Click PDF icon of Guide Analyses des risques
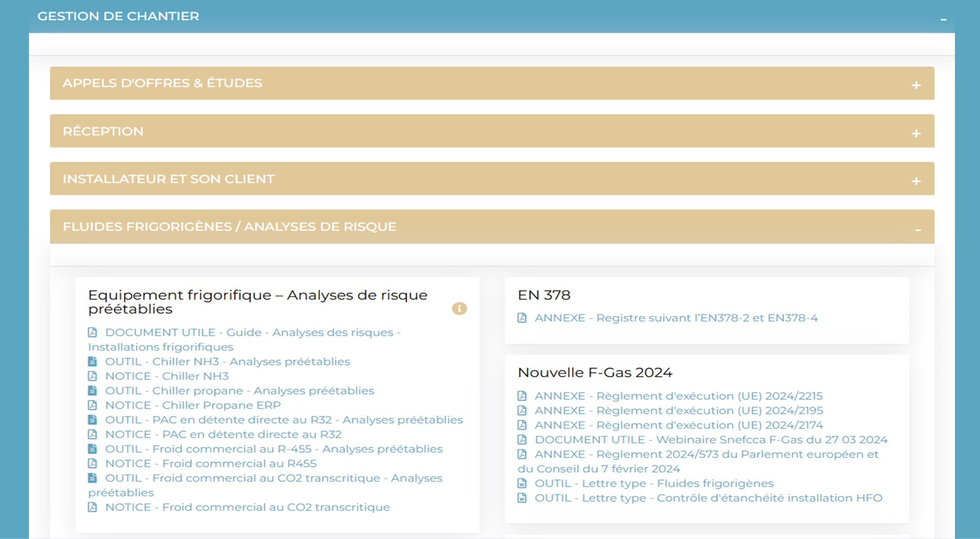The image size is (980, 539). (92, 332)
